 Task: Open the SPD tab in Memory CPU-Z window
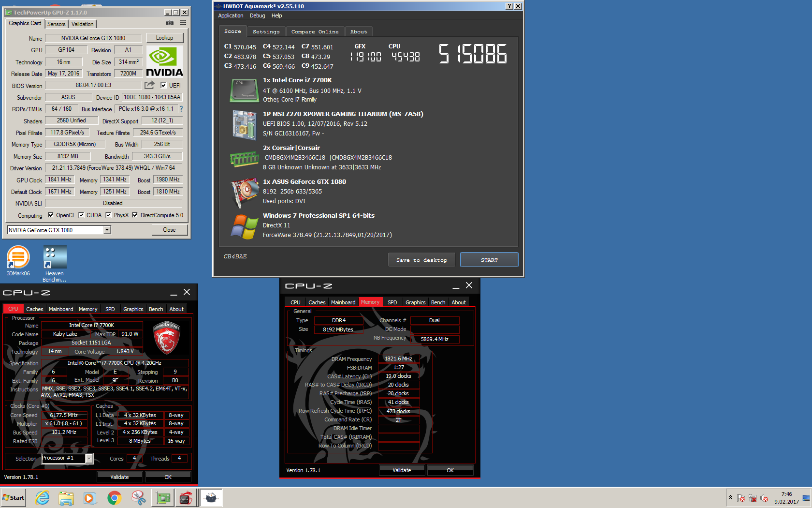(392, 302)
